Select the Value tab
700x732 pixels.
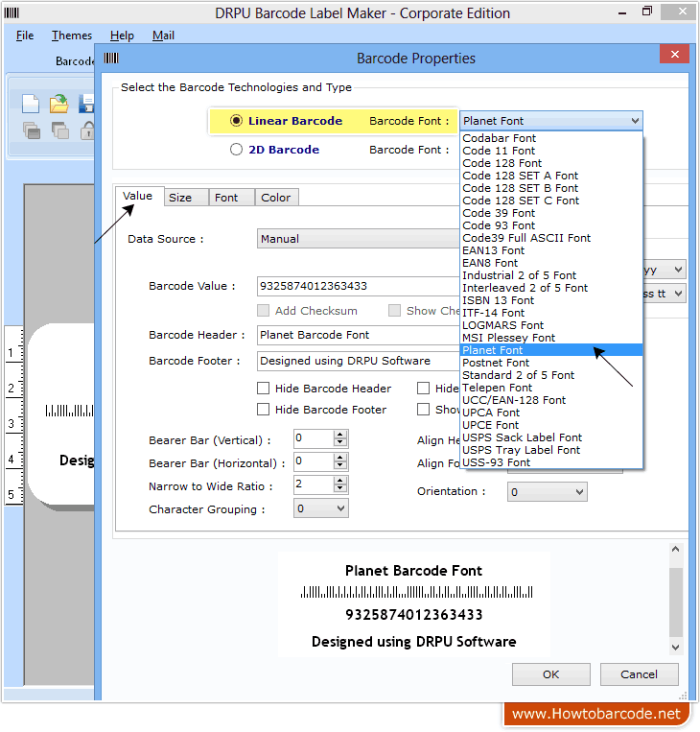click(x=140, y=196)
